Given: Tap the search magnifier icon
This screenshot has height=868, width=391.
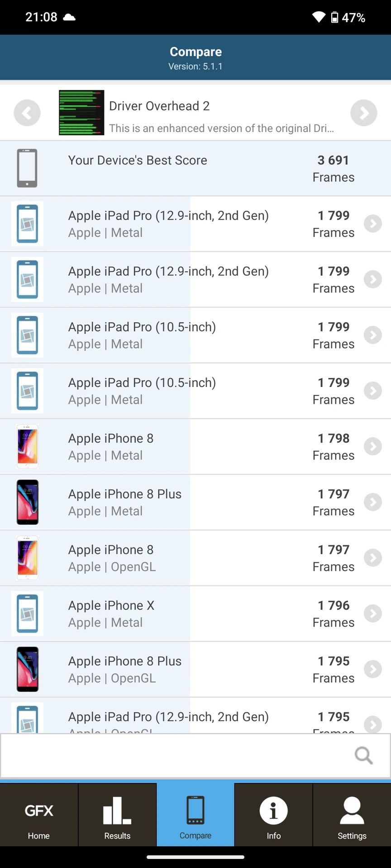Looking at the screenshot, I should pyautogui.click(x=364, y=755).
